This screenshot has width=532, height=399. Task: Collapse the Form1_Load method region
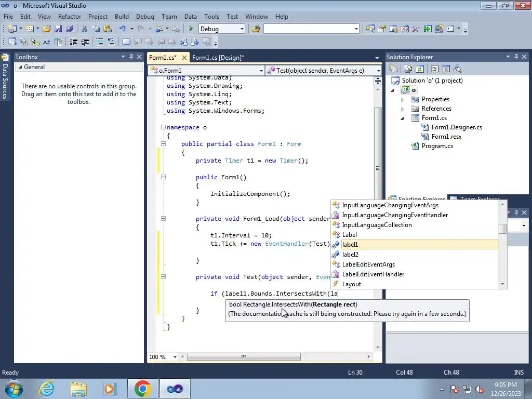(x=163, y=219)
